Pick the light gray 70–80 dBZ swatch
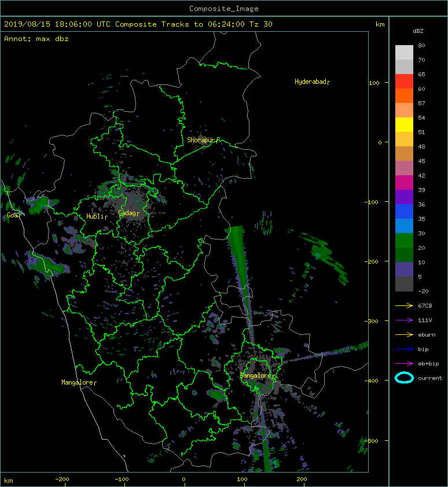448x487 pixels. (x=404, y=52)
